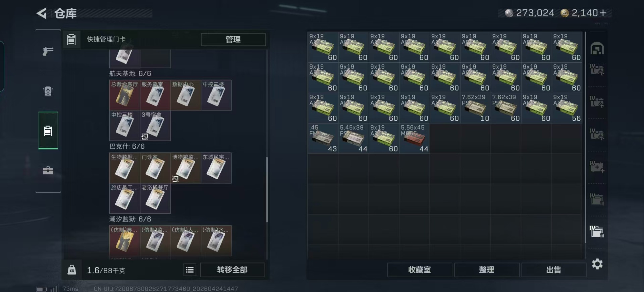Click the 整理 sort button
This screenshot has width=644, height=292.
[x=487, y=270]
